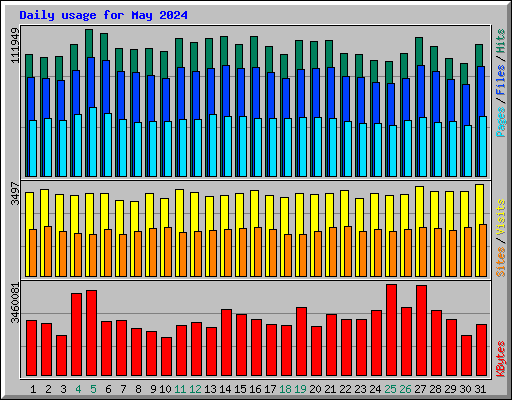Click the Hits legend label
The height and width of the screenshot is (400, 512).
coord(501,41)
